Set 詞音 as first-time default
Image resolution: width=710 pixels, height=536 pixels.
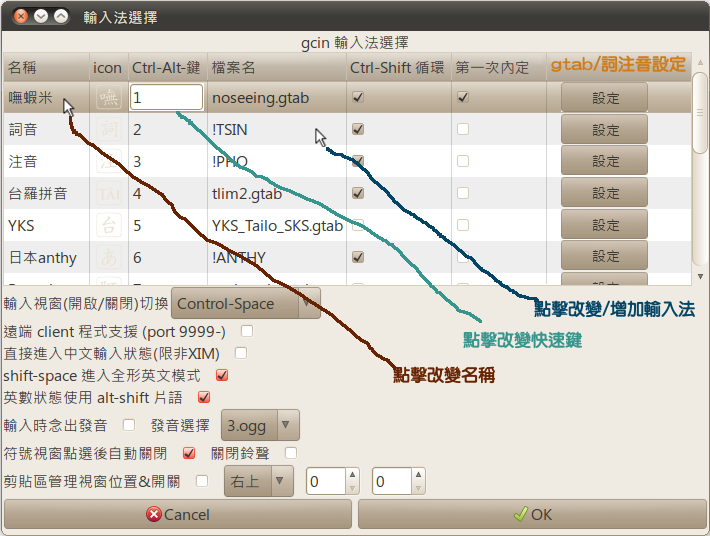pos(463,129)
